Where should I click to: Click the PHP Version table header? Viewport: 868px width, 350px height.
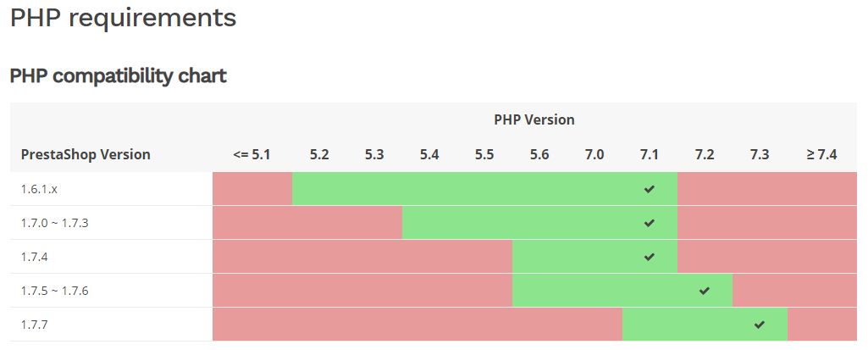pyautogui.click(x=534, y=119)
